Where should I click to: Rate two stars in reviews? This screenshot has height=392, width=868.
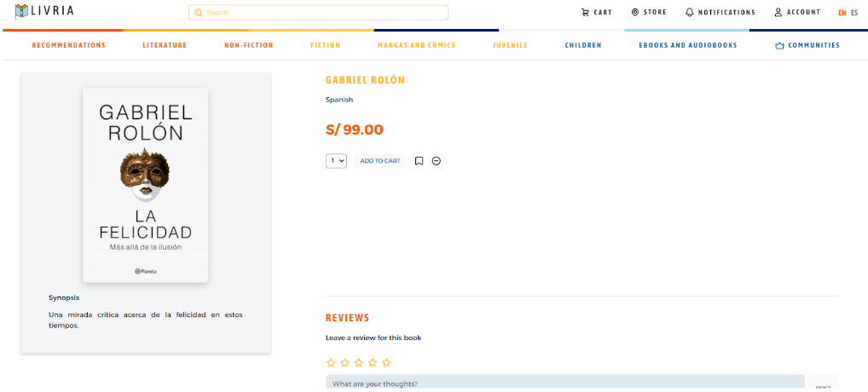pyautogui.click(x=344, y=363)
